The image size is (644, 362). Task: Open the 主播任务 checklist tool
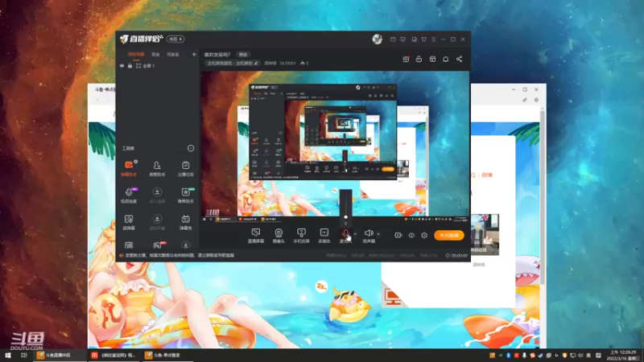coord(186,168)
